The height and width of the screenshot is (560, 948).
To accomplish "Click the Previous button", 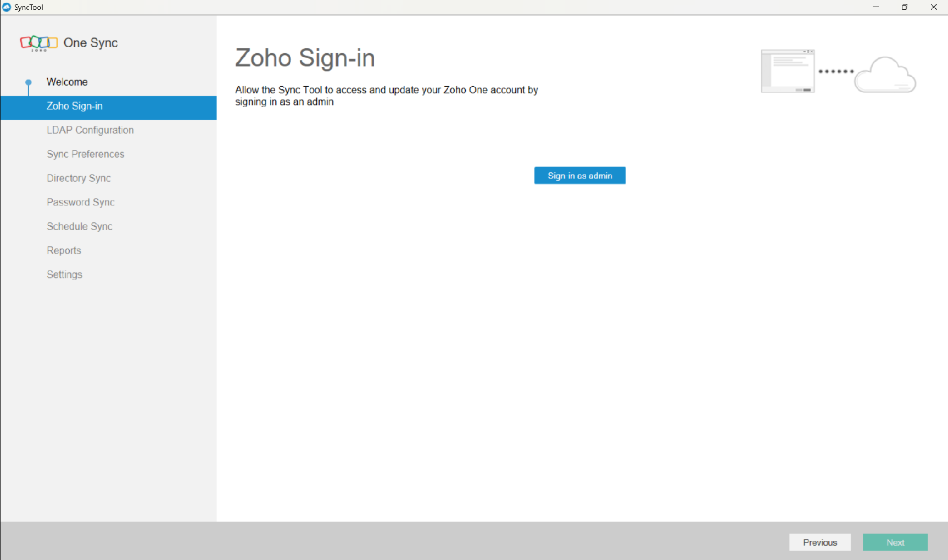I will tap(820, 542).
